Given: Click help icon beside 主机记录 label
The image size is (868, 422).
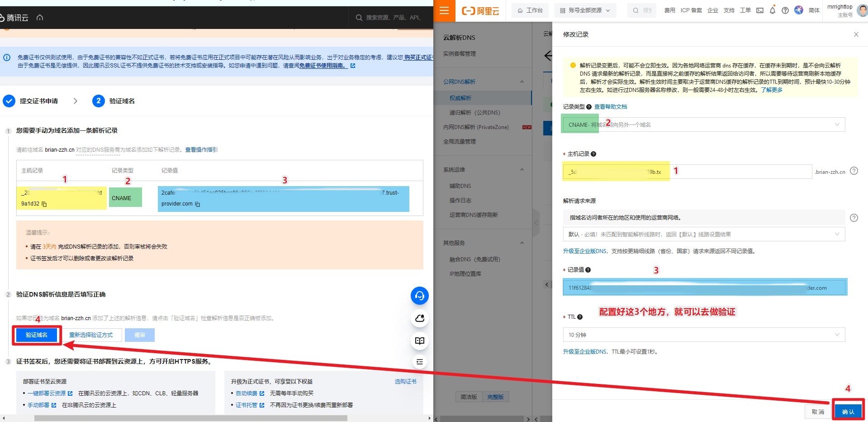Looking at the screenshot, I should (593, 154).
